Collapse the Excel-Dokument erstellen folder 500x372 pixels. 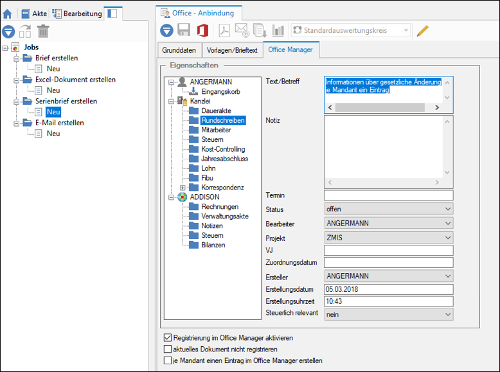(x=16, y=81)
